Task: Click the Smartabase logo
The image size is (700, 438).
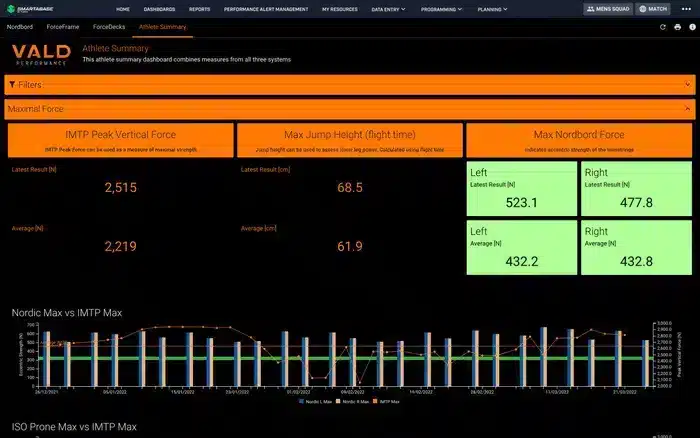Action: pyautogui.click(x=30, y=9)
